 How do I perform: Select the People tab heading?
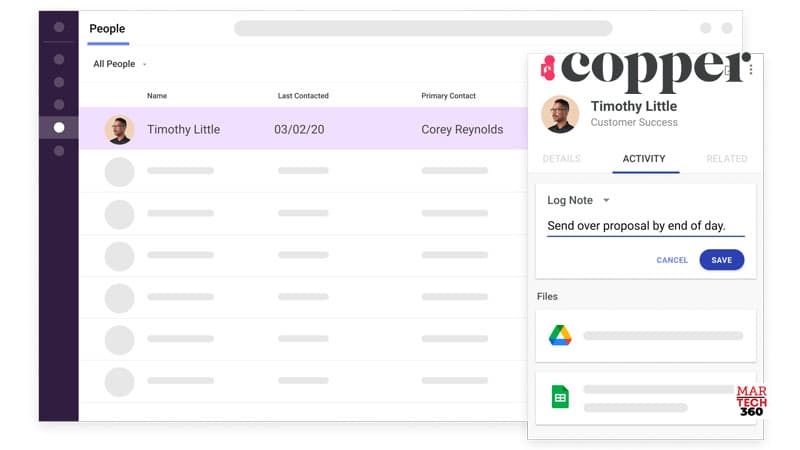[107, 29]
